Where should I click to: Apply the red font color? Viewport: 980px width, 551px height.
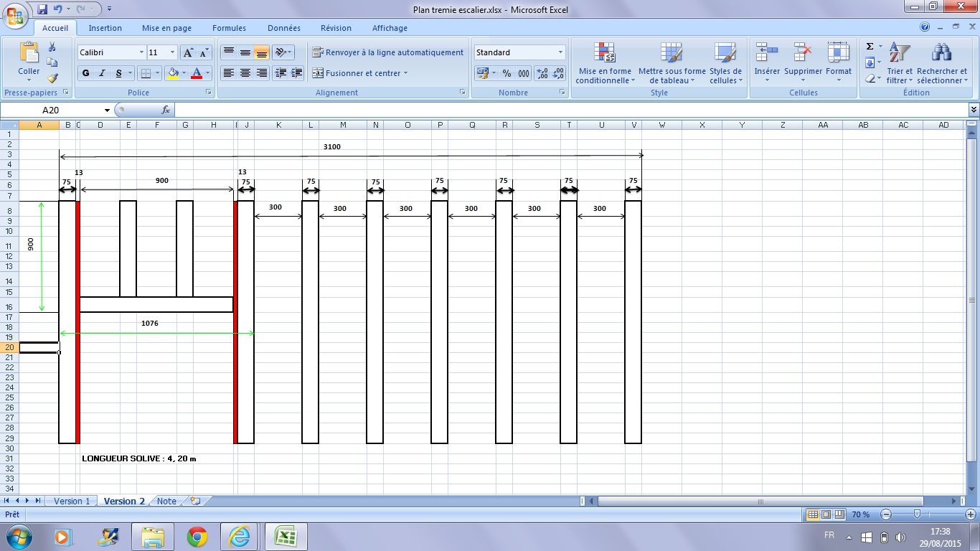(x=197, y=72)
